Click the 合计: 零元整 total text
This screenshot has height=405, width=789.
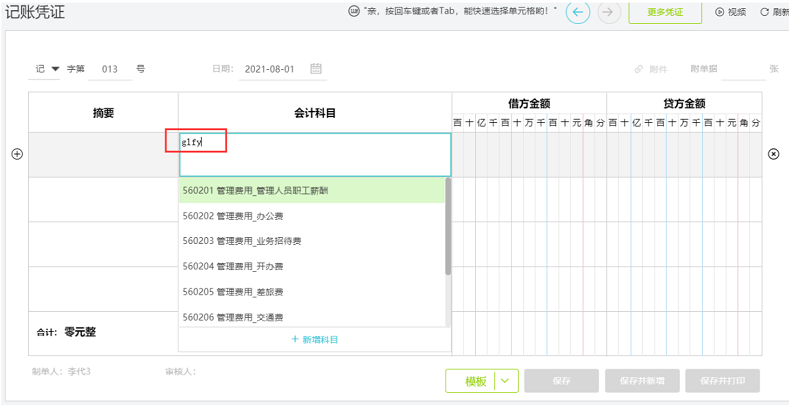(66, 332)
